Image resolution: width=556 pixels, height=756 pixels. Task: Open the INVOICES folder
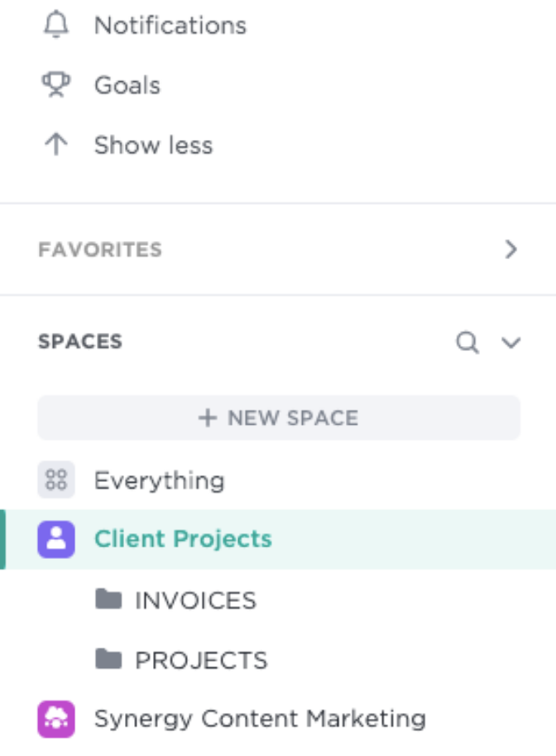click(x=195, y=600)
